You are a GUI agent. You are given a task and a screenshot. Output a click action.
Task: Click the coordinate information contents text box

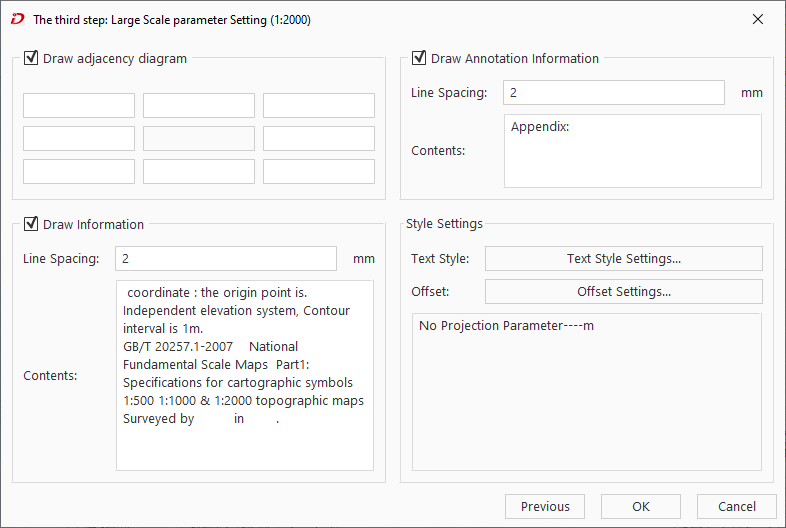pos(245,375)
